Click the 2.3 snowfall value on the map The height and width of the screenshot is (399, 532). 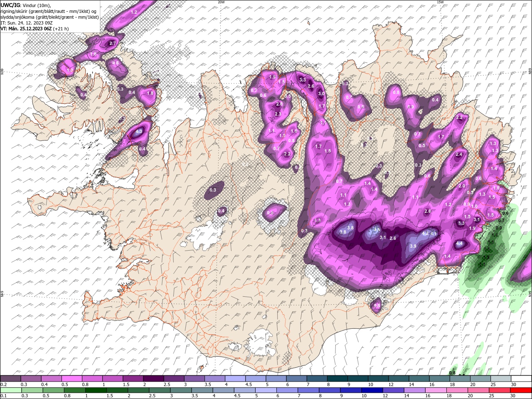tap(278, 114)
